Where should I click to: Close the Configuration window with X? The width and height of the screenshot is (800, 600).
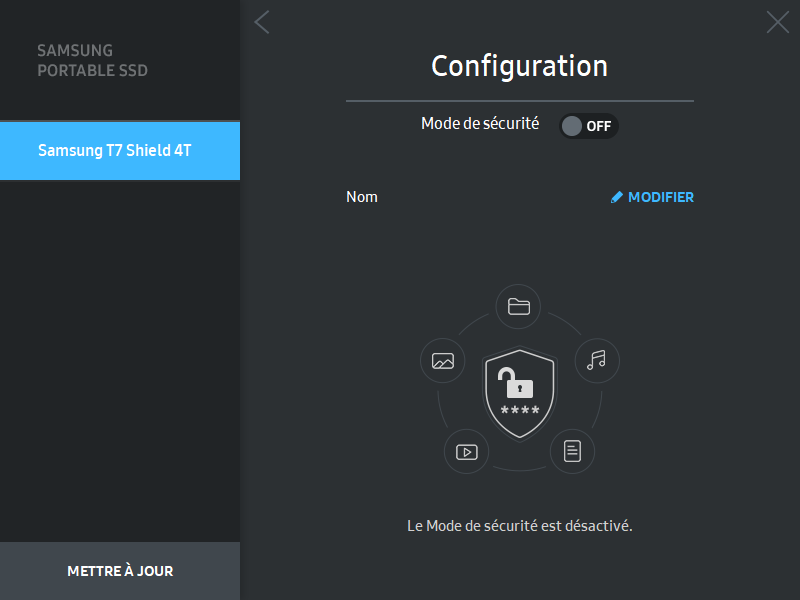click(x=778, y=22)
